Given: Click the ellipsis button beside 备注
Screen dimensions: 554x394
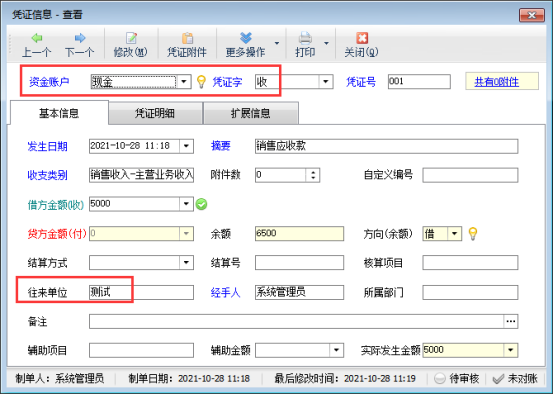Looking at the screenshot, I should click(x=511, y=321).
